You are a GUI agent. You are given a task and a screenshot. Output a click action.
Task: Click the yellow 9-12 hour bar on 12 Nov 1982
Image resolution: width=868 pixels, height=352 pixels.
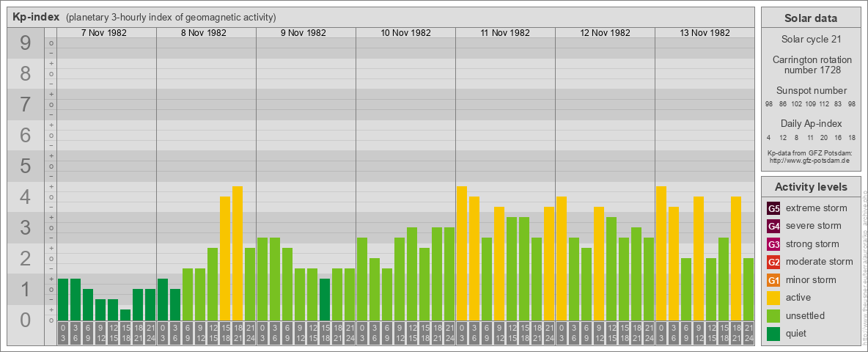click(599, 263)
